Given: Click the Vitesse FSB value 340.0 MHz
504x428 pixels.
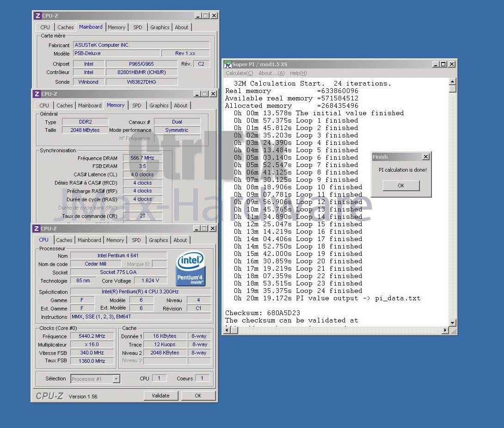Looking at the screenshot, I should [x=92, y=353].
